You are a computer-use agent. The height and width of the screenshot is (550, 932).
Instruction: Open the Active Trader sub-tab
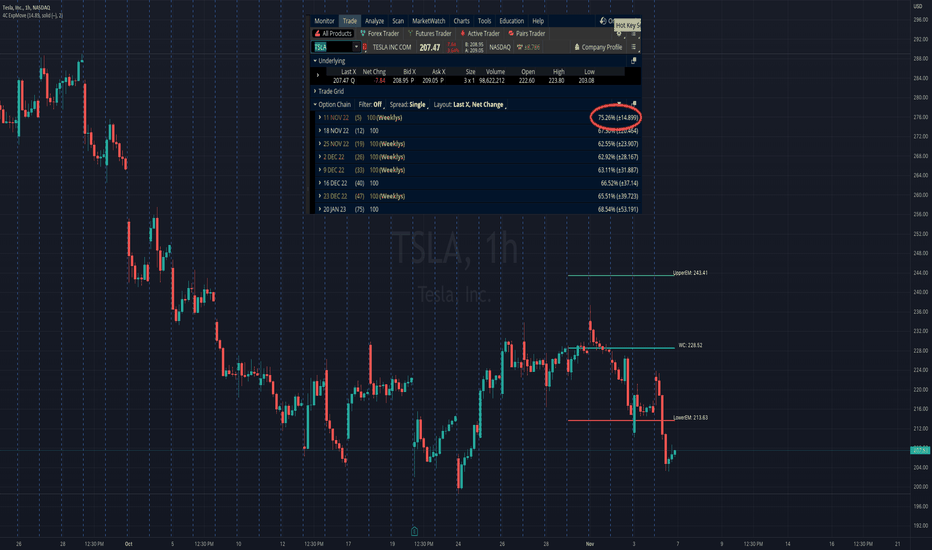coord(480,33)
